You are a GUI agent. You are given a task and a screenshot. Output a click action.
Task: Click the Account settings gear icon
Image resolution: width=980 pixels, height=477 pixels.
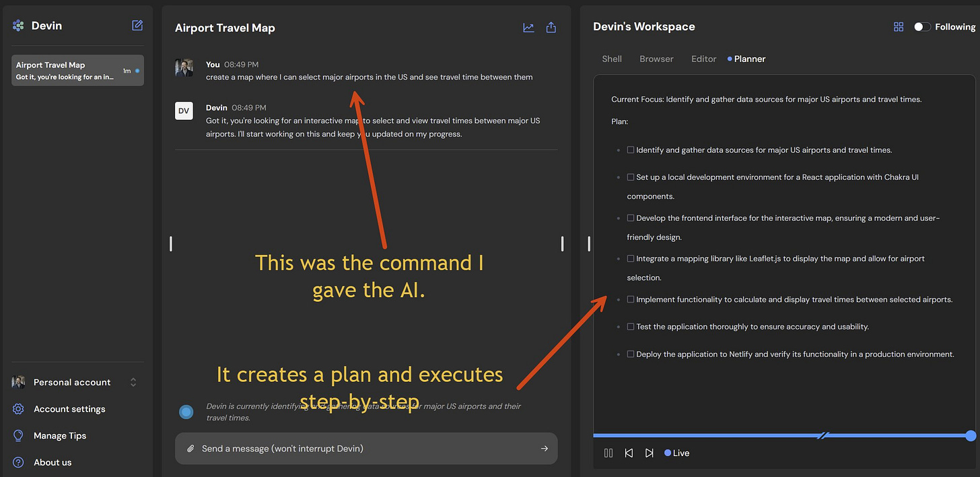[x=18, y=409]
